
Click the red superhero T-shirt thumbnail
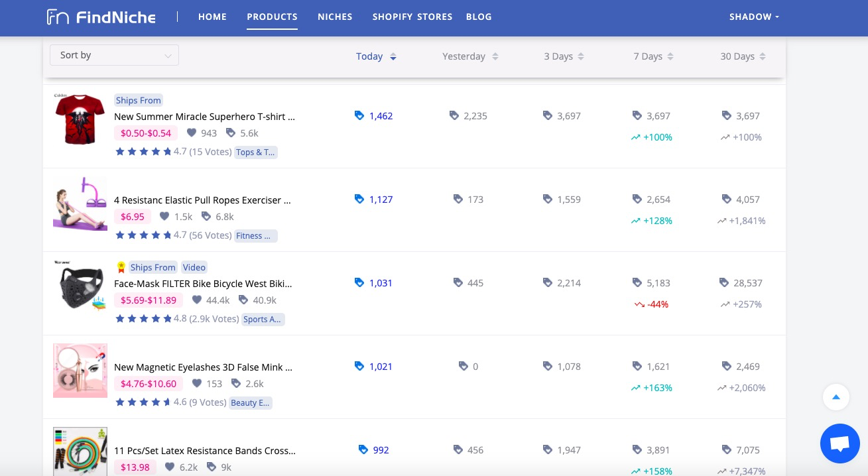point(80,119)
